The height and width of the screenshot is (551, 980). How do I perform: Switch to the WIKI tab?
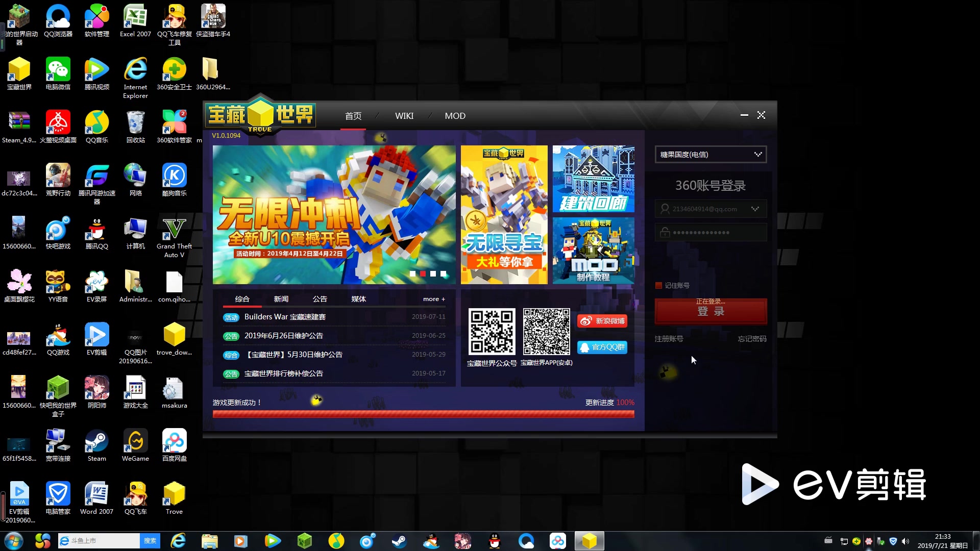tap(404, 116)
